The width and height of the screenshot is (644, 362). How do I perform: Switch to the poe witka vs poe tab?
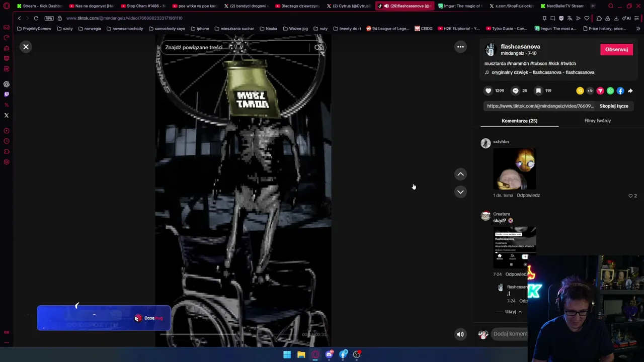(x=194, y=6)
